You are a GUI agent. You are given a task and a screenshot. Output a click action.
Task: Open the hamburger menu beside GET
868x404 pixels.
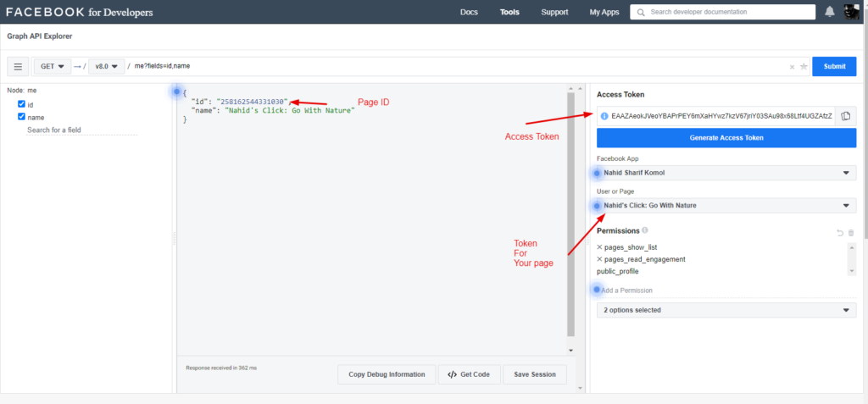click(x=18, y=67)
